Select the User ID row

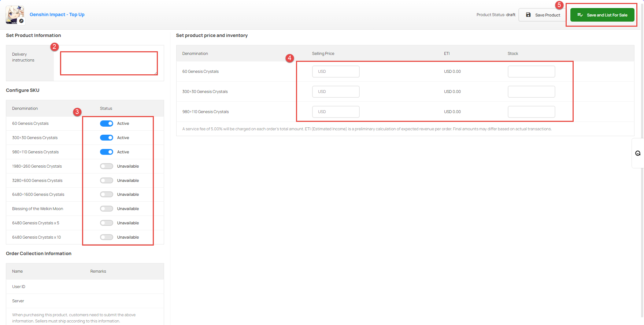coord(85,287)
